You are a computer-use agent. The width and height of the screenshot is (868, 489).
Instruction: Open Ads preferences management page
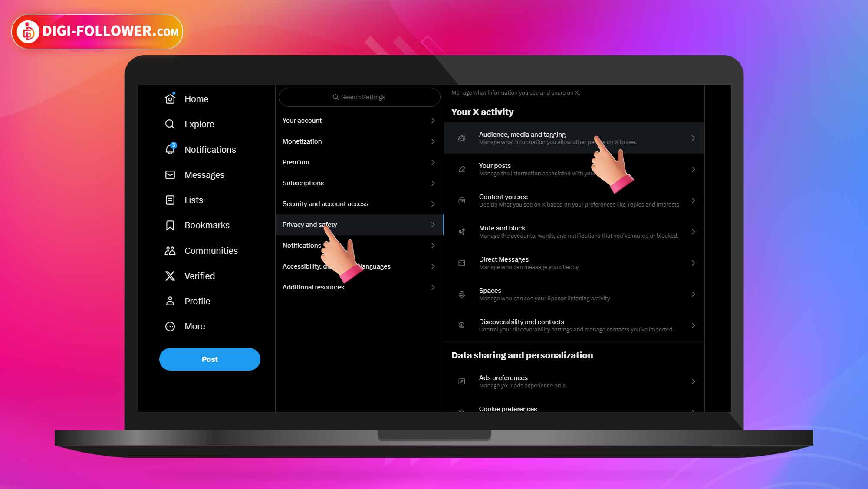click(x=574, y=381)
